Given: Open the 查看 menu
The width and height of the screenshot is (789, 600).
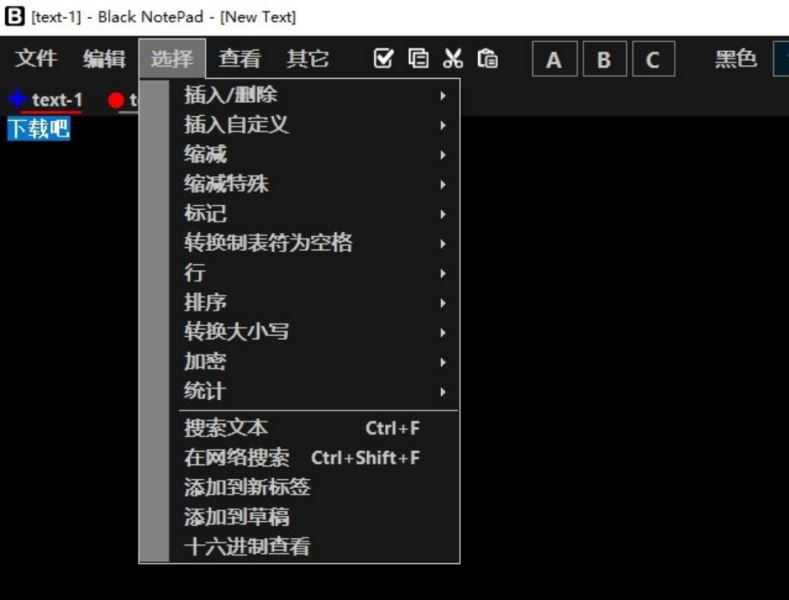Looking at the screenshot, I should coord(240,58).
